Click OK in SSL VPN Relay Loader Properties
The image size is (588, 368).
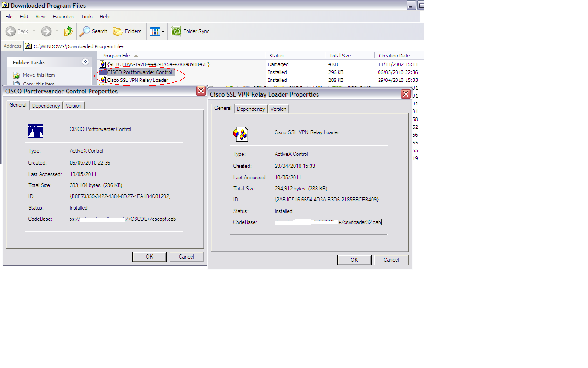[354, 260]
